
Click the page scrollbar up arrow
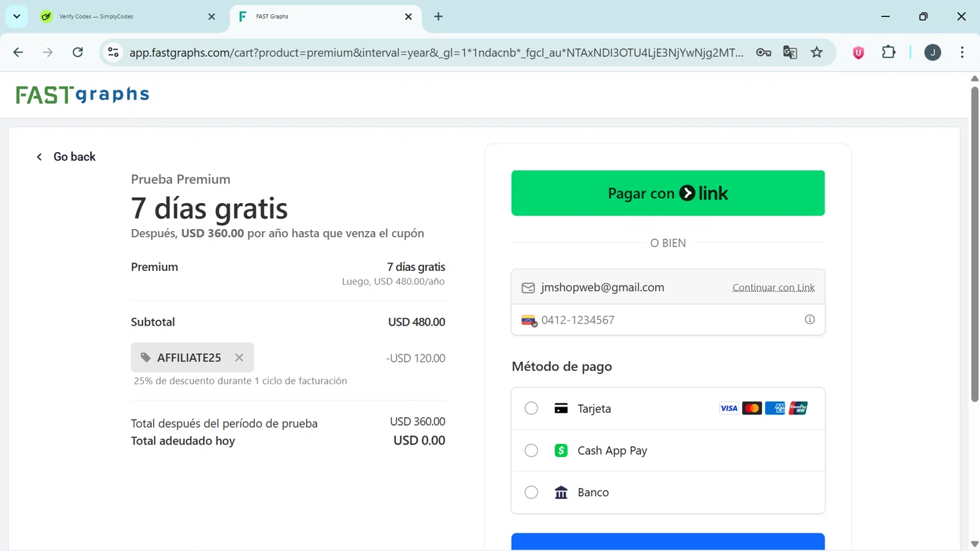(x=974, y=78)
